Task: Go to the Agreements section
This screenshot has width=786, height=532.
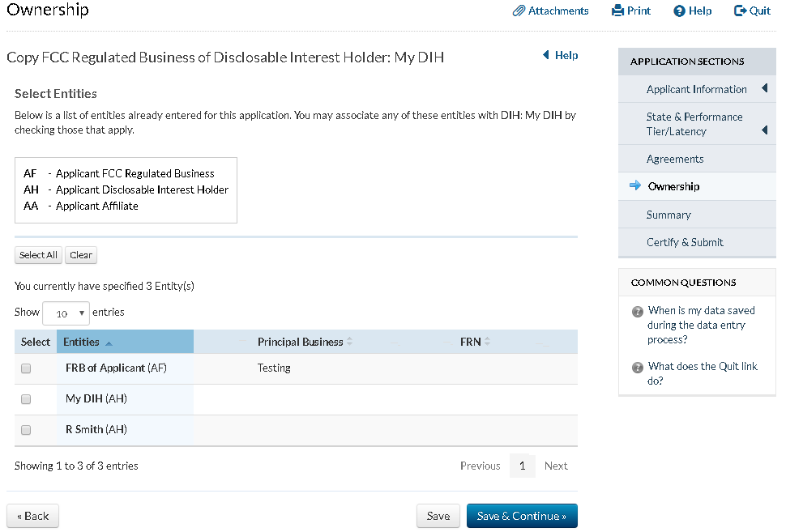Action: tap(675, 159)
